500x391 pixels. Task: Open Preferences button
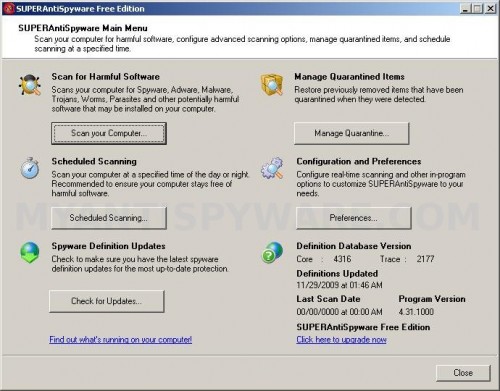pos(354,218)
